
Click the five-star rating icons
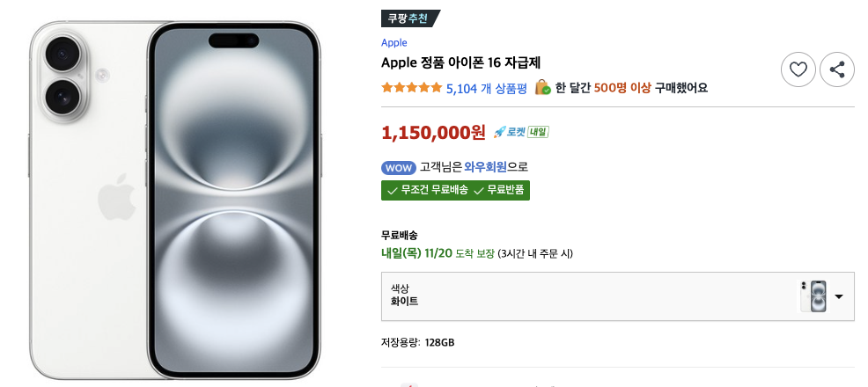point(411,88)
